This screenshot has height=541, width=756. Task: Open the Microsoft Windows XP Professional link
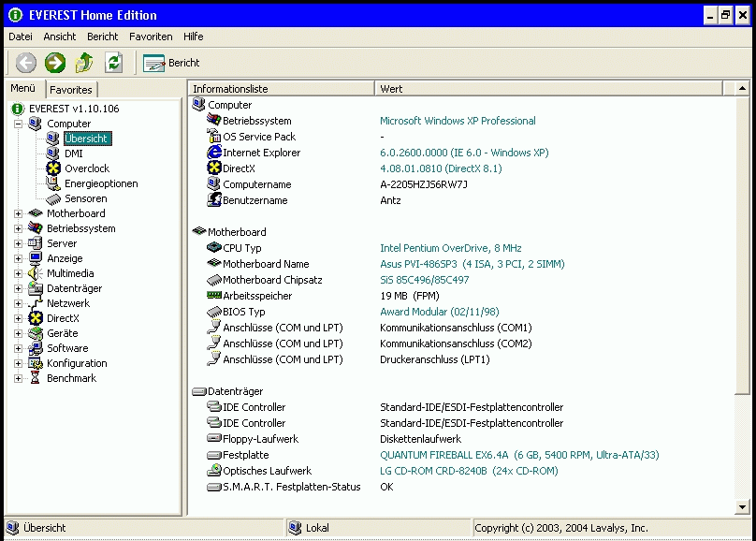tap(458, 121)
